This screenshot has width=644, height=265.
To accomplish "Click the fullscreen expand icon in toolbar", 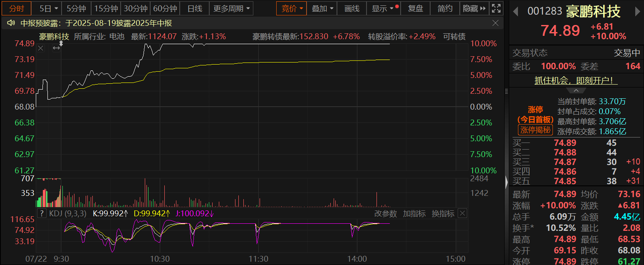I will pyautogui.click(x=496, y=8).
